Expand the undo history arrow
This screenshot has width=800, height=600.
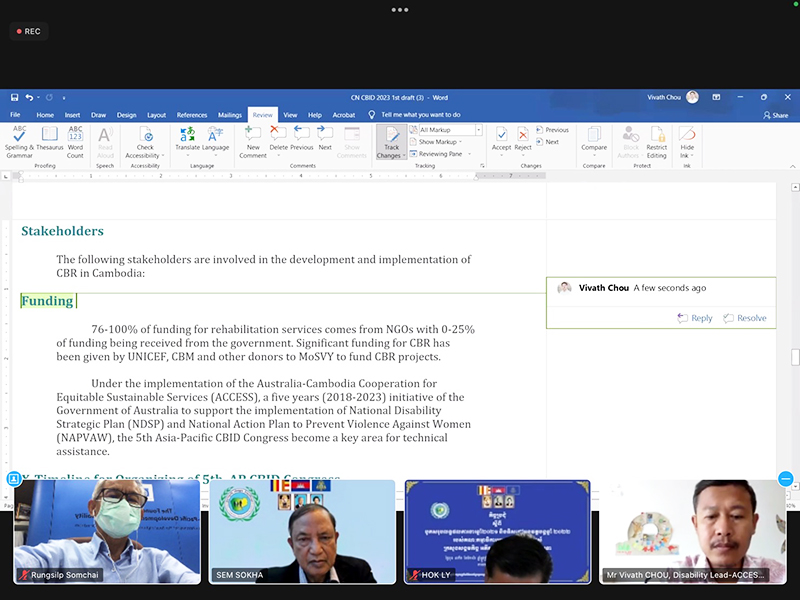point(38,97)
